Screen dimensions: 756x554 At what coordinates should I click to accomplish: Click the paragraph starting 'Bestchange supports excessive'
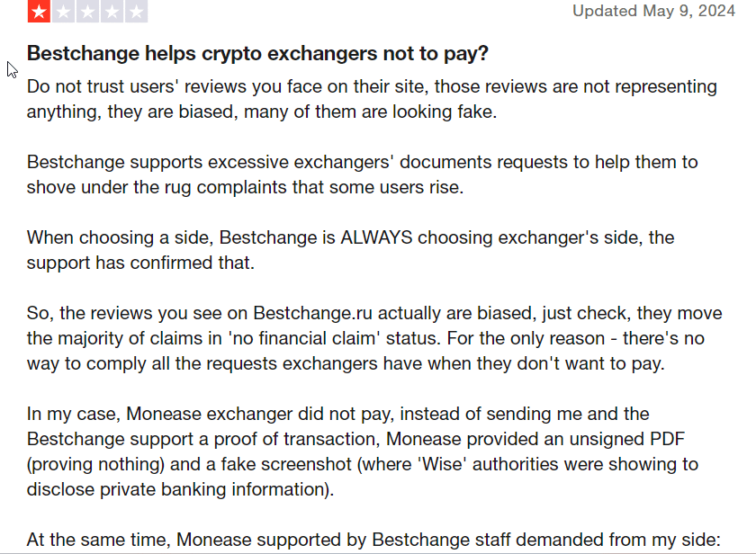pos(362,174)
